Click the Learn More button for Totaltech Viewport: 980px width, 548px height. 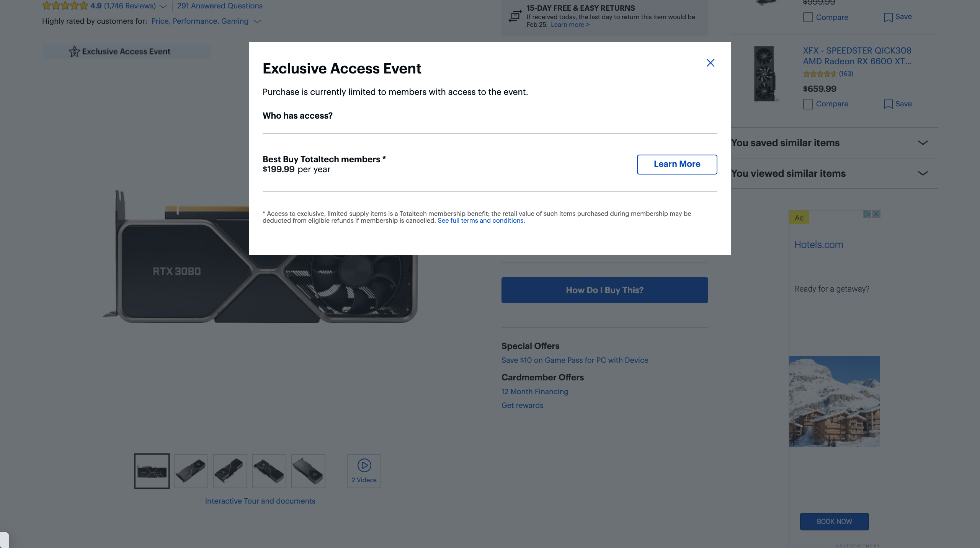677,164
